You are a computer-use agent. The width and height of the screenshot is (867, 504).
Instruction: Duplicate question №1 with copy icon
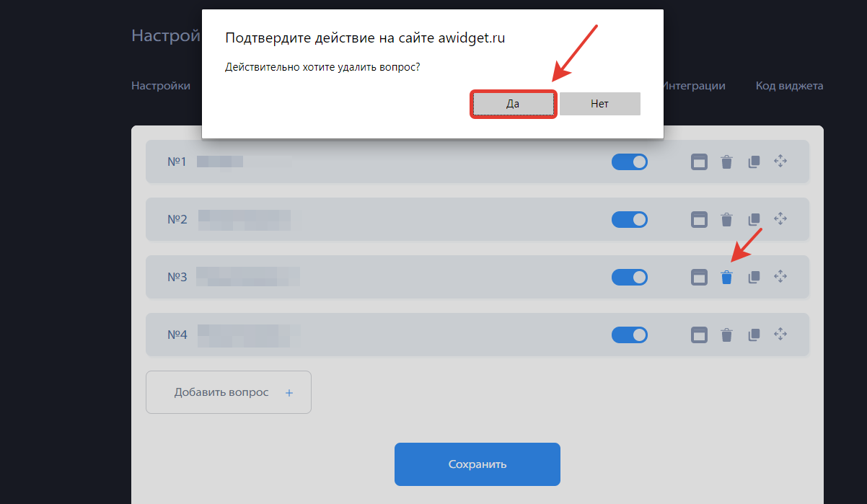click(x=754, y=162)
